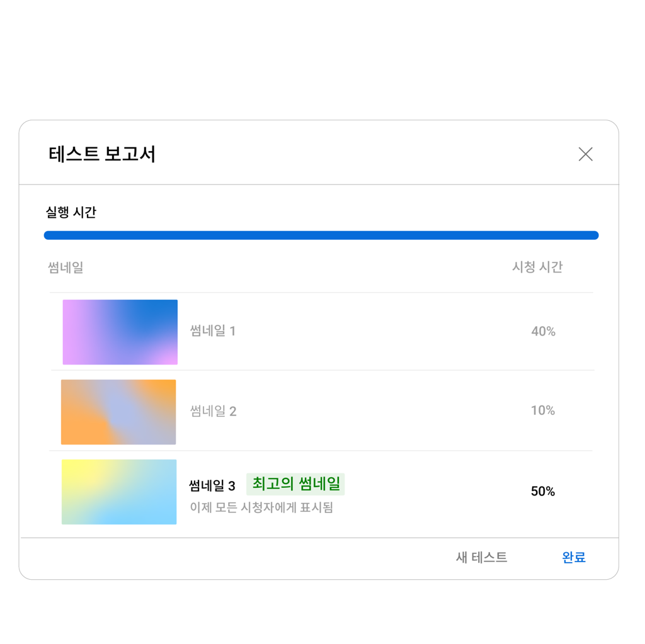Select the 최고의 썸네일 badge
645x644 pixels.
pos(295,484)
